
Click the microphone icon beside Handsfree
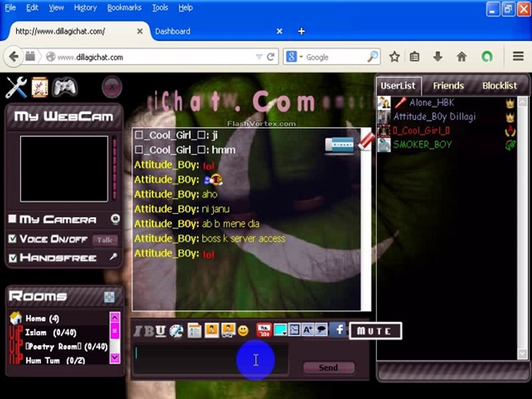point(114,257)
